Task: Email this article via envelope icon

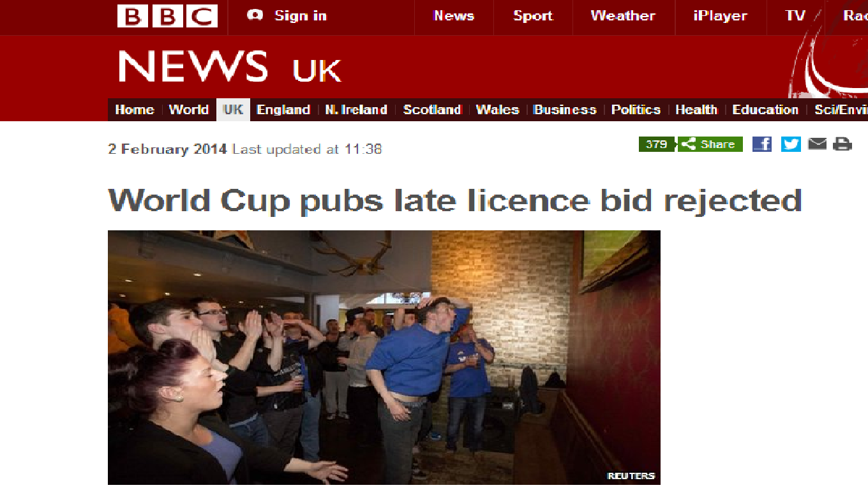Action: coord(817,144)
